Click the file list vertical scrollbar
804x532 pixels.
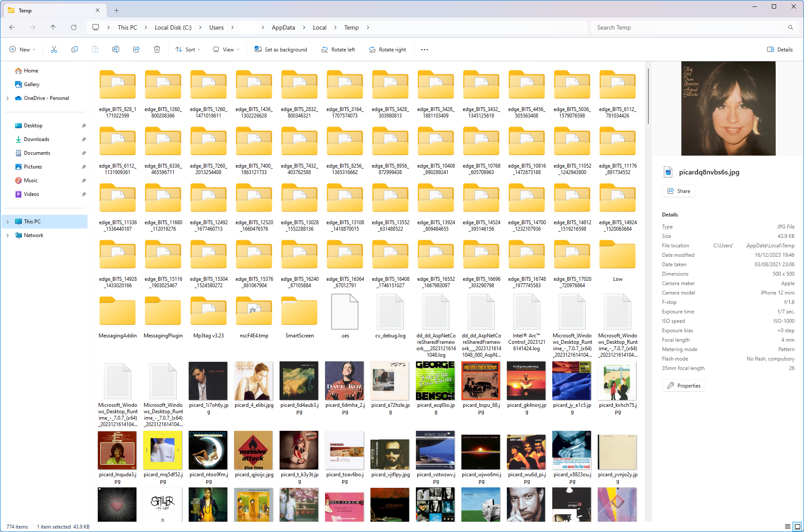point(648,96)
